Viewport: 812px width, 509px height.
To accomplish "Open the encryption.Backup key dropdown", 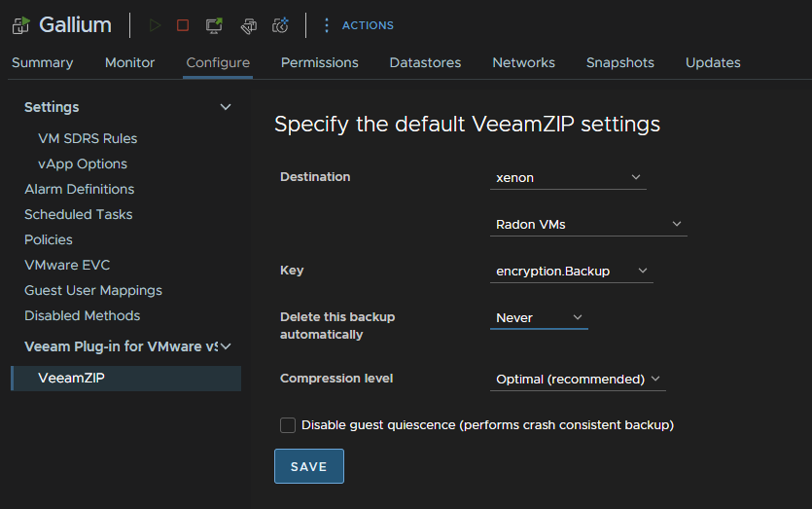I will coord(571,272).
